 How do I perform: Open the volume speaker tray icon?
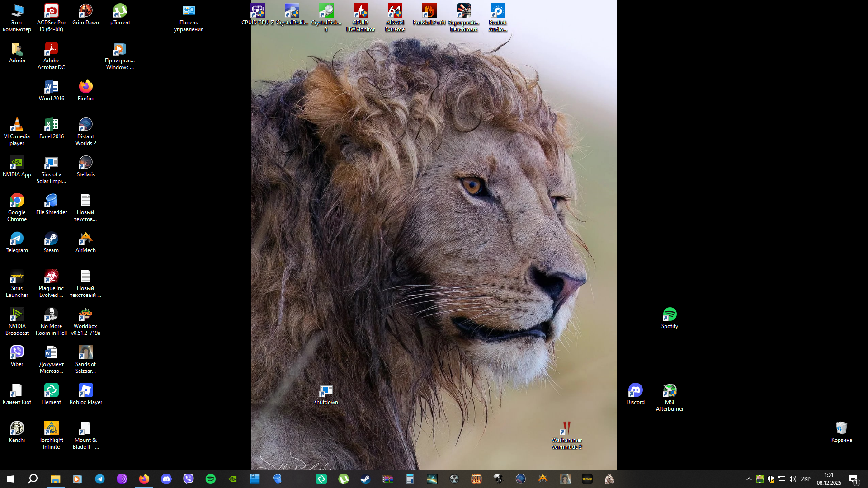tap(793, 479)
